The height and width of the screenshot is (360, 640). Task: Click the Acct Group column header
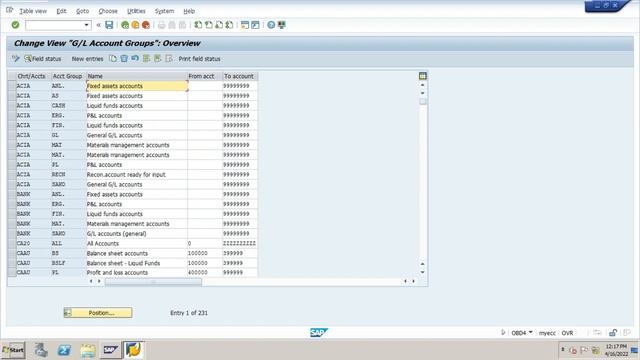[68, 76]
